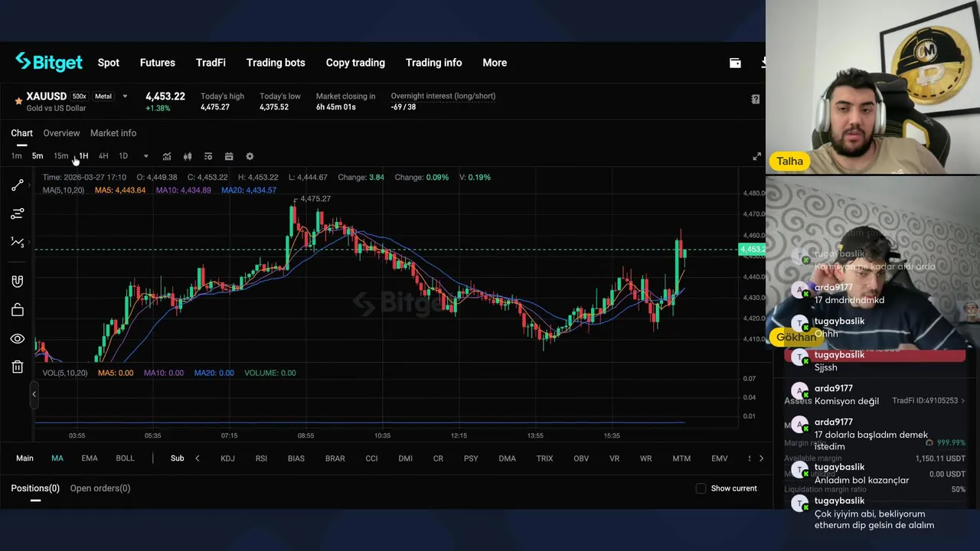This screenshot has width=980, height=551.
Task: Open the Open orders(0) tab
Action: [x=100, y=488]
